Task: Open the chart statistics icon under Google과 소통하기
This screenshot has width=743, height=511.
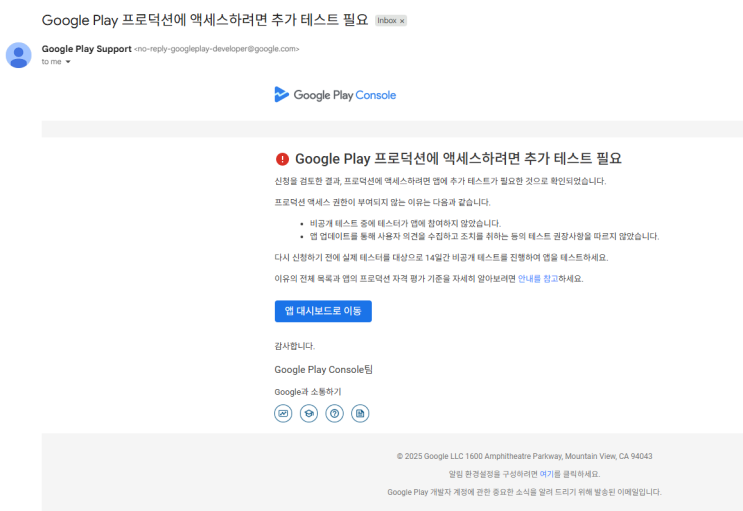Action: [283, 413]
